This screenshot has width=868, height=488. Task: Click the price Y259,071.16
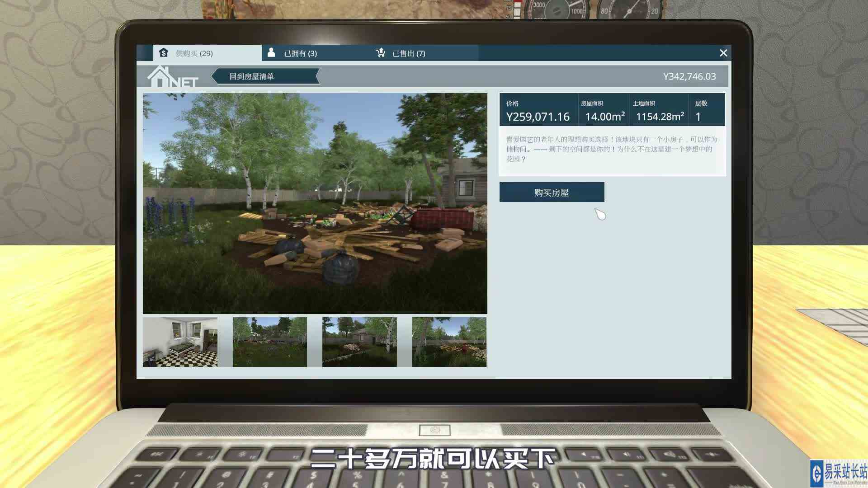pos(538,117)
